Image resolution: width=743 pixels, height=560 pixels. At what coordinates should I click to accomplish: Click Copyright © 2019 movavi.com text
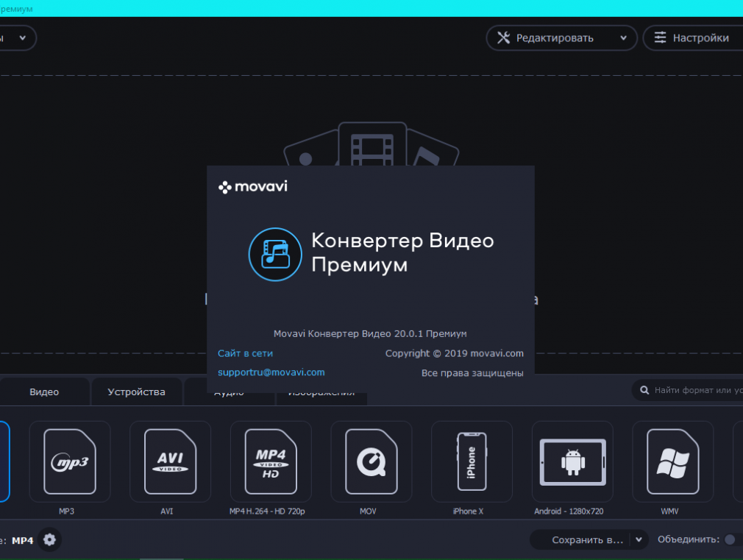(x=455, y=353)
